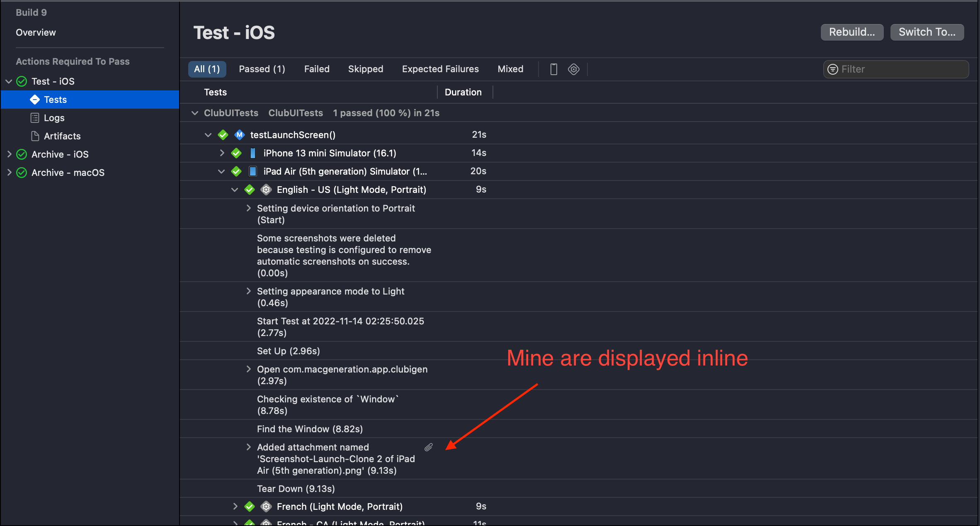The width and height of the screenshot is (980, 526).
Task: Collapse the Test - iOS sidebar group
Action: (x=9, y=81)
